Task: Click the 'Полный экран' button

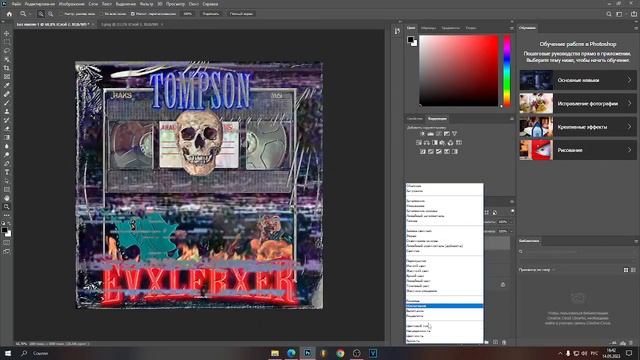Action: (x=241, y=14)
